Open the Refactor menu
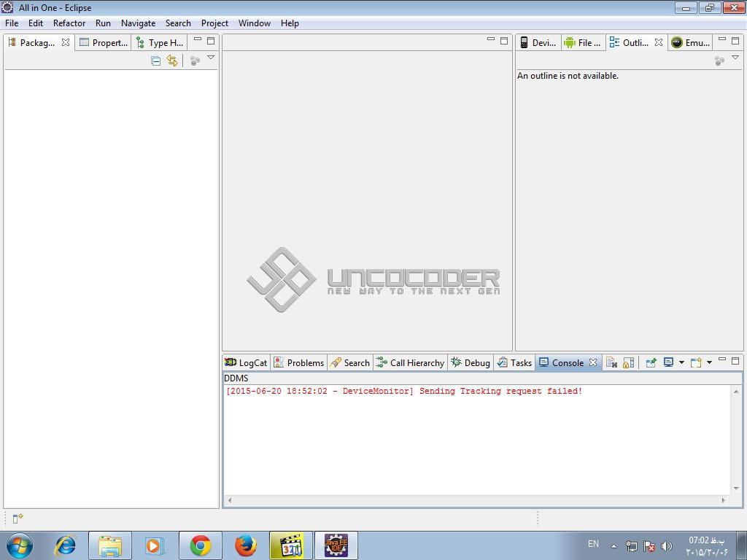Viewport: 747px width, 560px height. pos(69,23)
